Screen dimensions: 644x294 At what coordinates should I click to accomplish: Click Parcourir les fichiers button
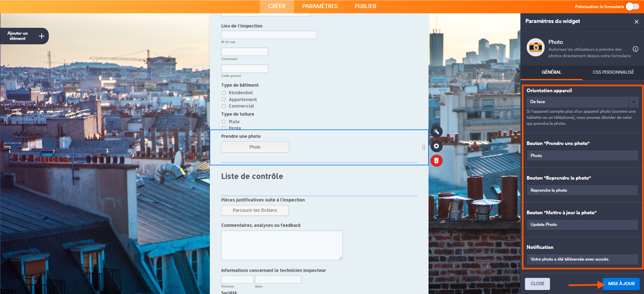click(255, 210)
